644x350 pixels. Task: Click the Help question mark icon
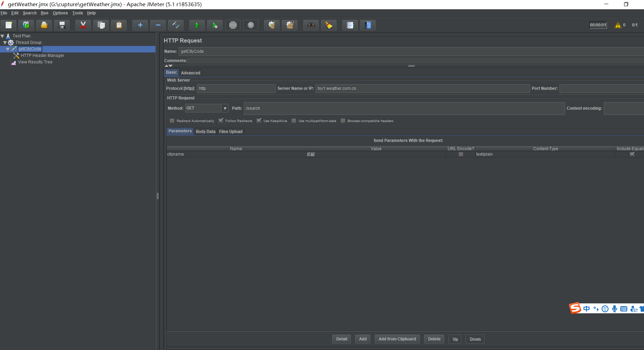[368, 25]
